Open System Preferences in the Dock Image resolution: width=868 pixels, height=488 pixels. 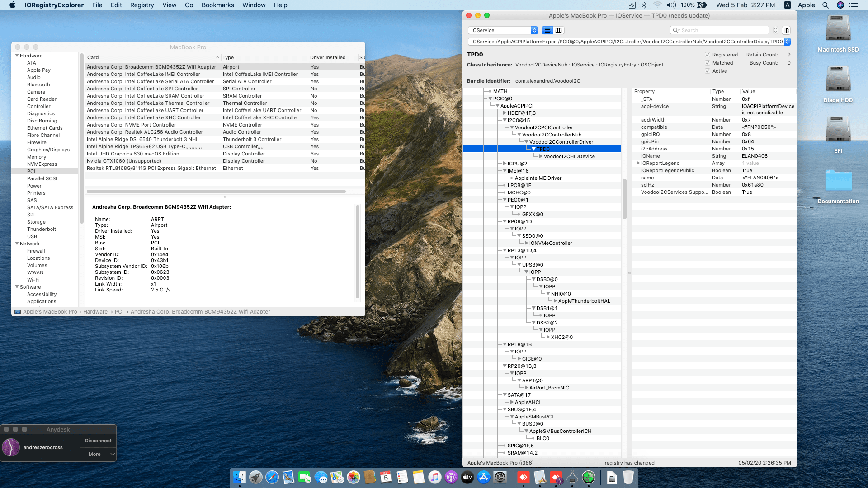click(500, 477)
